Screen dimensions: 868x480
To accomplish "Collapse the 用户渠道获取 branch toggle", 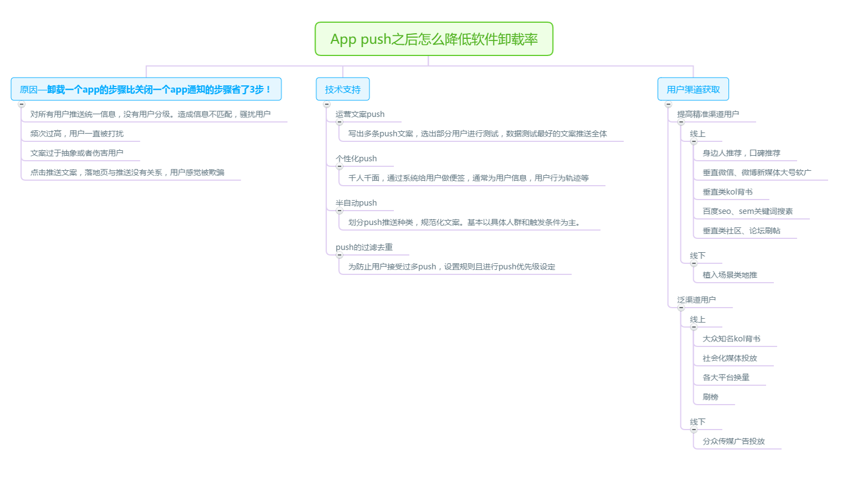I will [668, 104].
